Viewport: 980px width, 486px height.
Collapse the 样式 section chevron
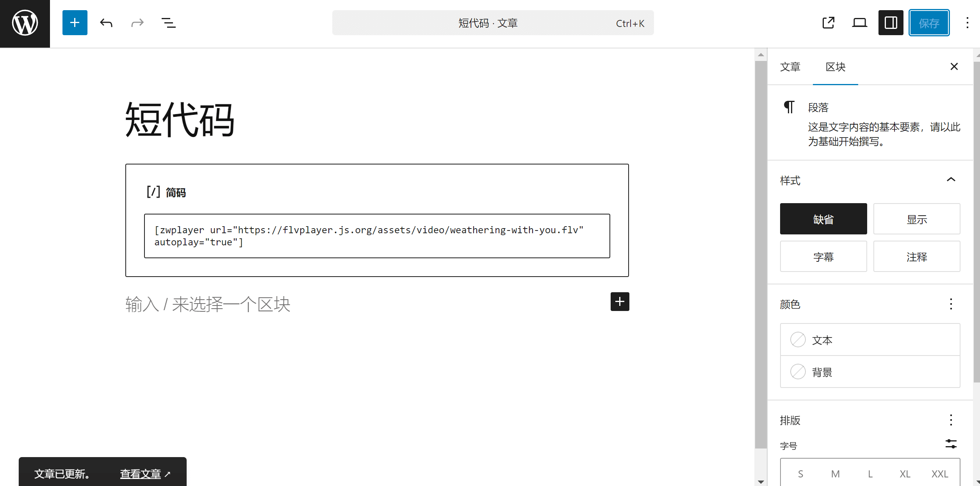(x=951, y=180)
